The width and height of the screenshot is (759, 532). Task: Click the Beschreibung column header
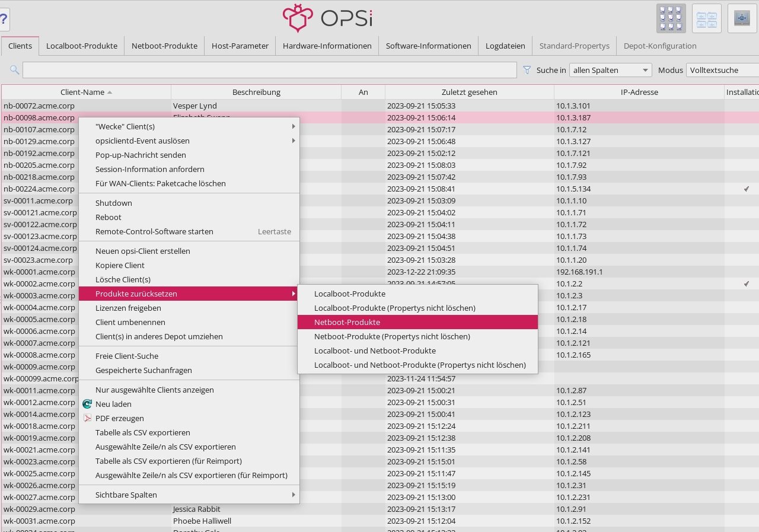point(256,92)
